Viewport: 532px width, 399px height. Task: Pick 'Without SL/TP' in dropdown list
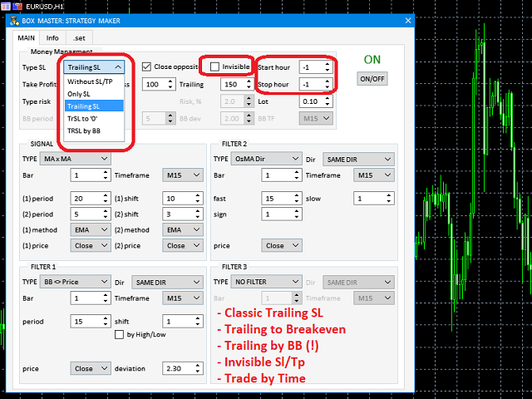[x=92, y=81]
